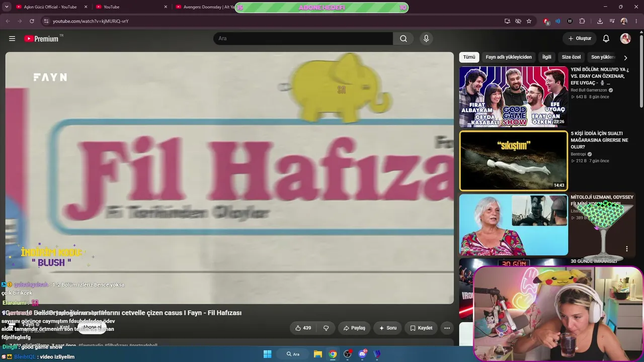
Task: Open the Good Game Show video thumbnail
Action: point(513,97)
